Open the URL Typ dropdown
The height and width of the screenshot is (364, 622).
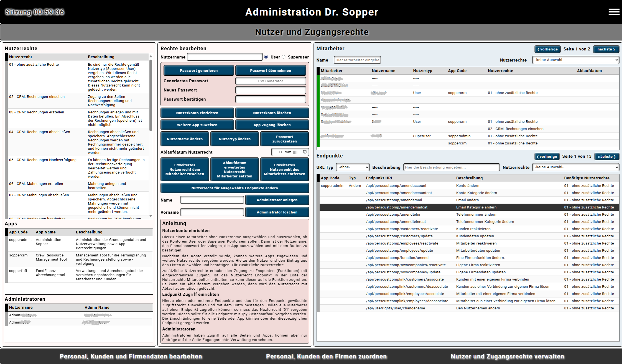pos(353,167)
